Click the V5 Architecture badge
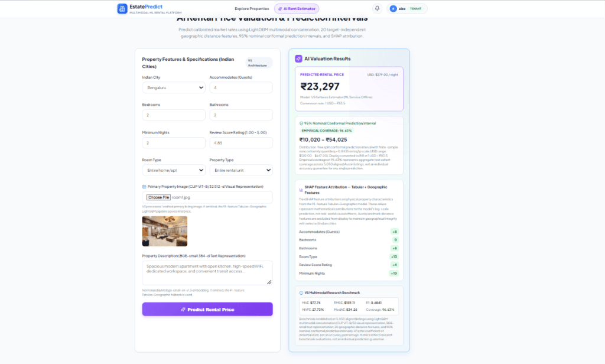 pos(259,63)
